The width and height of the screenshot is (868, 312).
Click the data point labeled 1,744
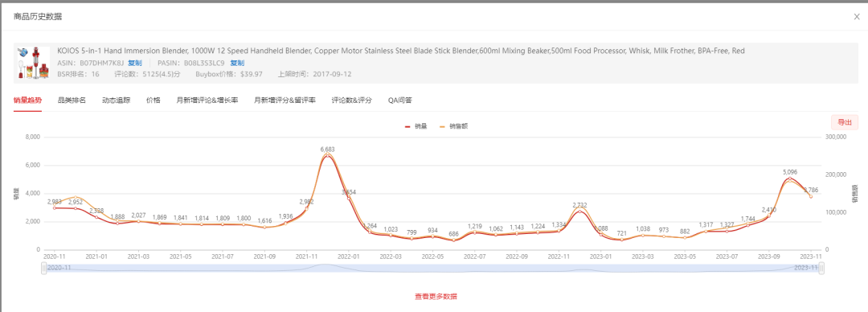[747, 225]
